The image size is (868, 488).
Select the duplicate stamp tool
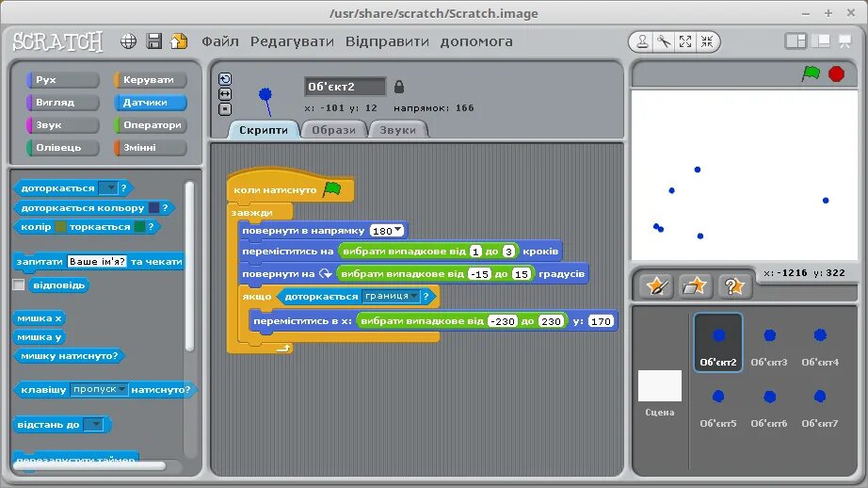tap(642, 41)
